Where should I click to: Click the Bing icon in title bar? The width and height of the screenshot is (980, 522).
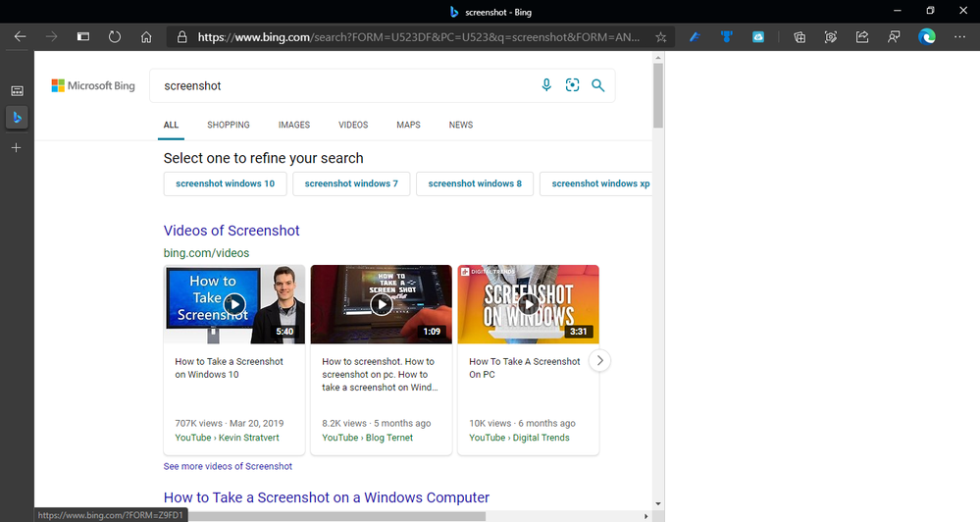(x=454, y=12)
